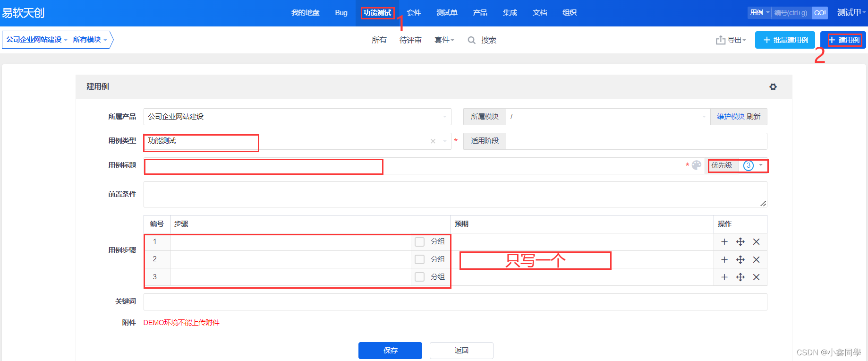The height and width of the screenshot is (361, 868).
Task: Open the 所属产品 dropdown
Action: (298, 117)
